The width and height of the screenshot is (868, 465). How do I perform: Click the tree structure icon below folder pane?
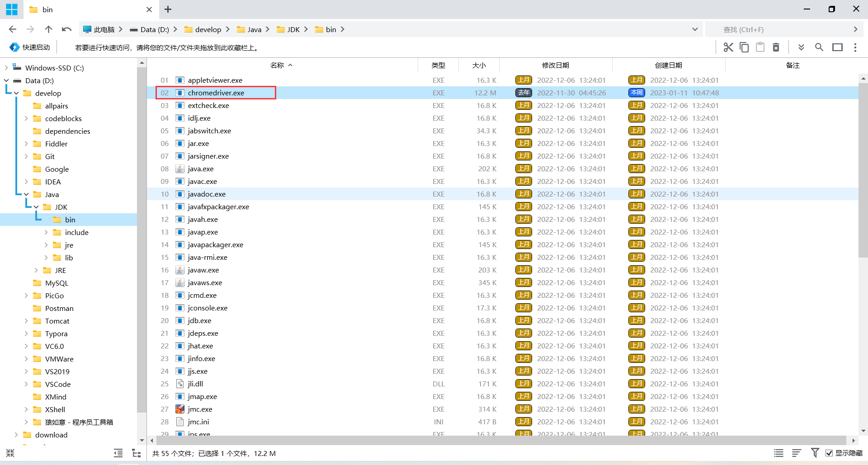point(137,453)
